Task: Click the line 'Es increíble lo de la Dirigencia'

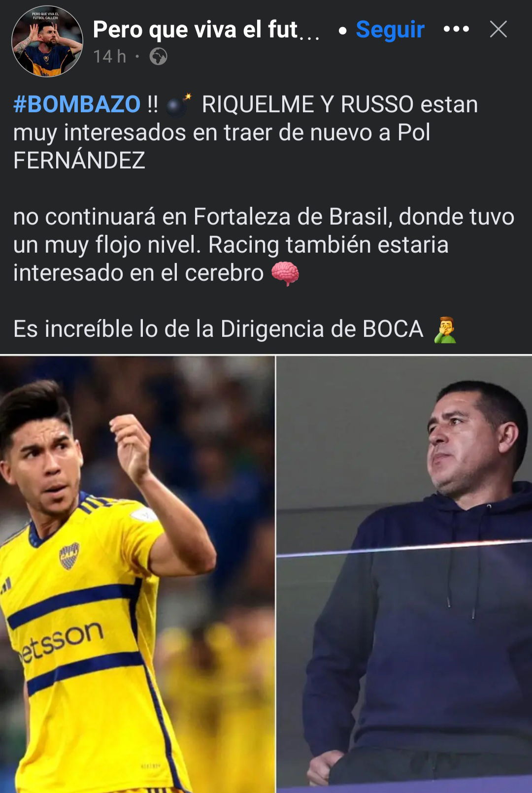Action: click(x=218, y=329)
